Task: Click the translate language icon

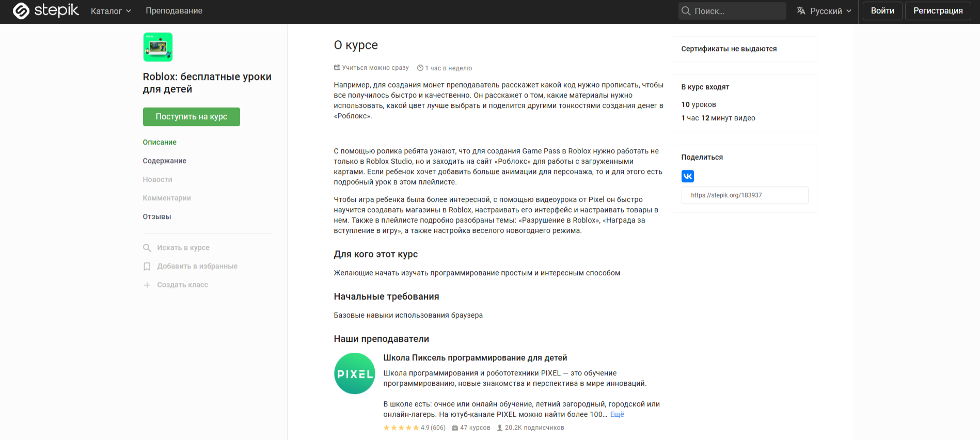Action: [x=801, y=11]
